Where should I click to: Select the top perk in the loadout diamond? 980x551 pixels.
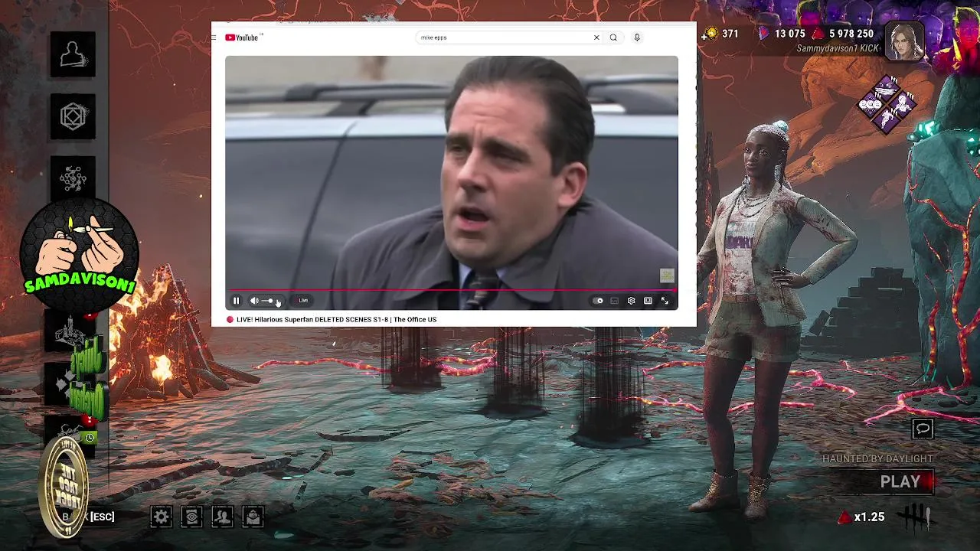point(888,88)
